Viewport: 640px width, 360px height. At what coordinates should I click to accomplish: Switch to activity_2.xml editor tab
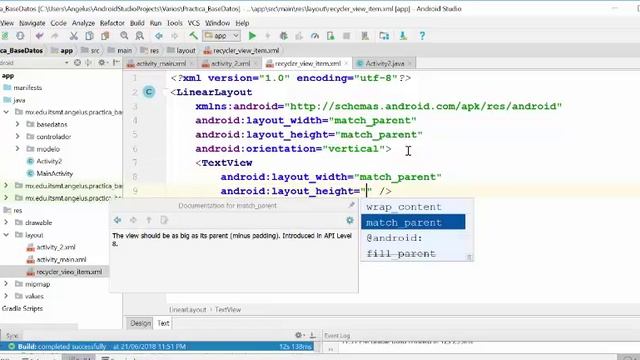(x=230, y=64)
